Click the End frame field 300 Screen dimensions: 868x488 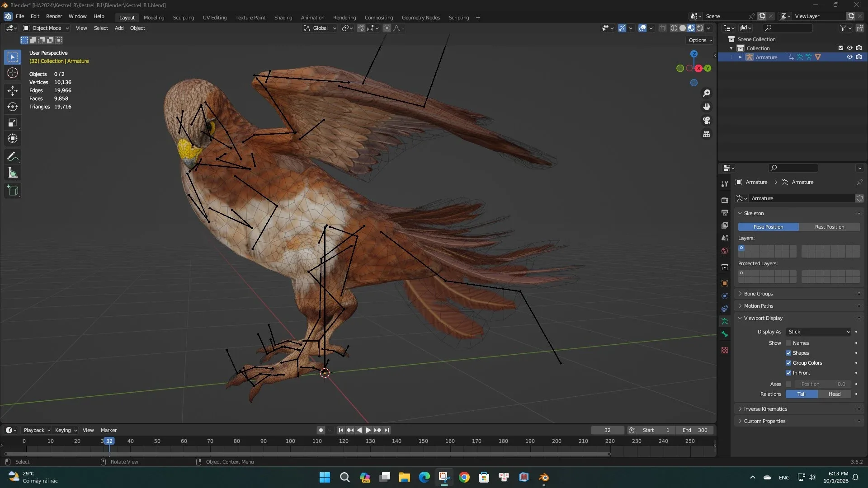point(695,430)
